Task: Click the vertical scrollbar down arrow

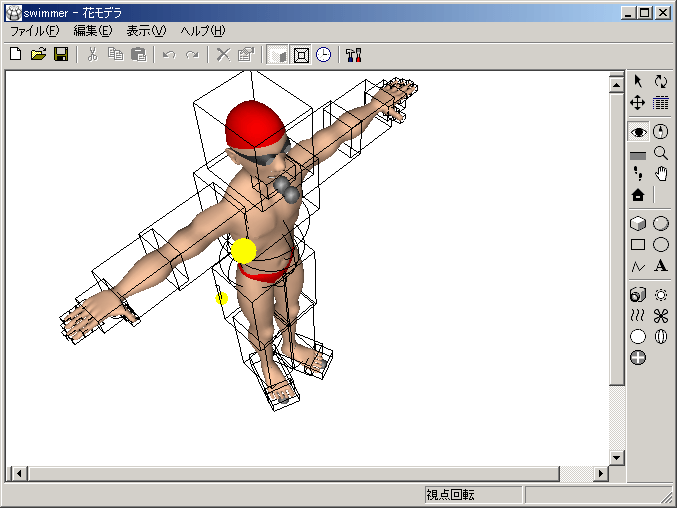Action: pos(617,458)
